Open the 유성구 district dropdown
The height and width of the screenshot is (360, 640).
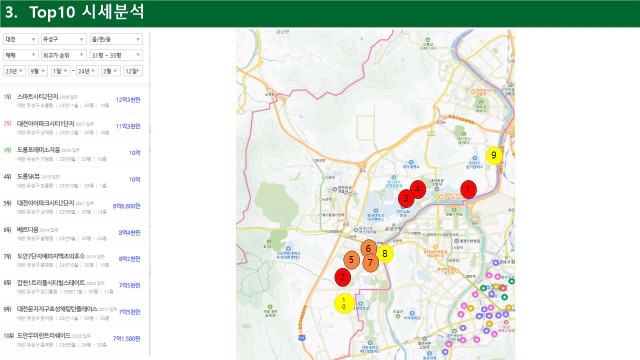tap(63, 39)
